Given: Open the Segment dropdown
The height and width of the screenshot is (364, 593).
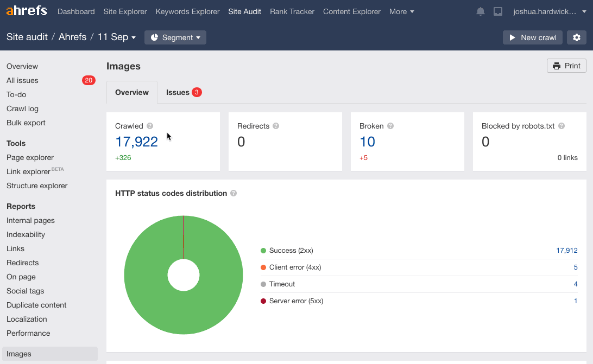Looking at the screenshot, I should [175, 37].
